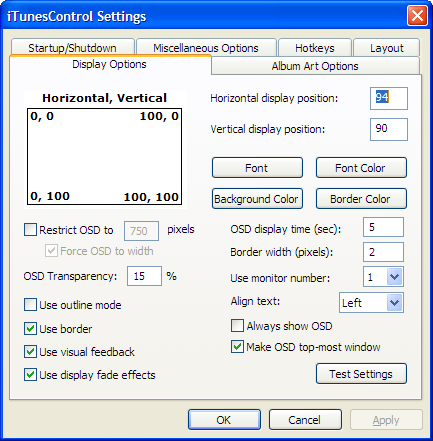Click the 'OSD Transparency:' label
Viewport: 433px width, 441px height.
click(70, 276)
